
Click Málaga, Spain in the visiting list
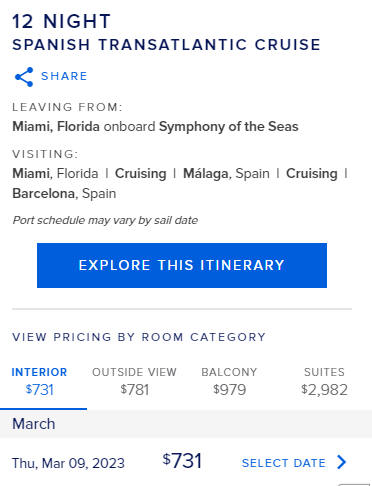click(x=226, y=174)
